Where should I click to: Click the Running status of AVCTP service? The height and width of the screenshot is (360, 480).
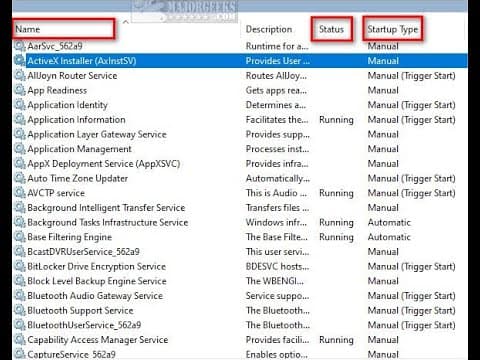pyautogui.click(x=336, y=193)
